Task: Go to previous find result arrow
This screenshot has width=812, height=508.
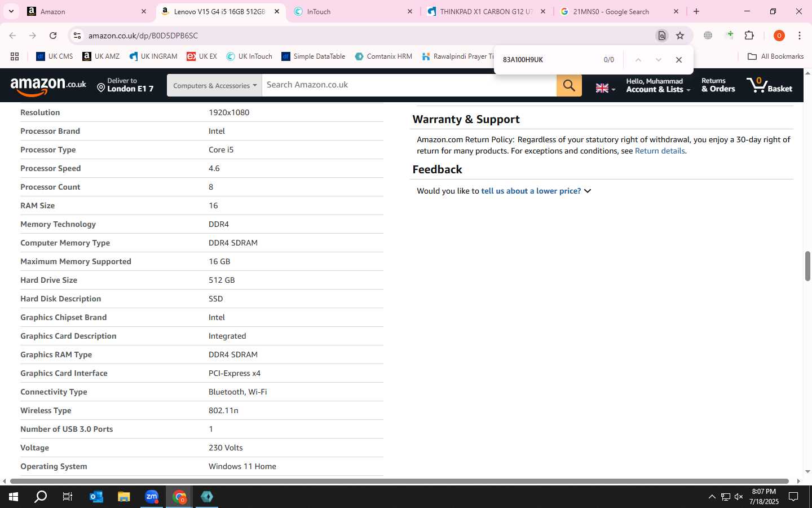Action: (638, 60)
